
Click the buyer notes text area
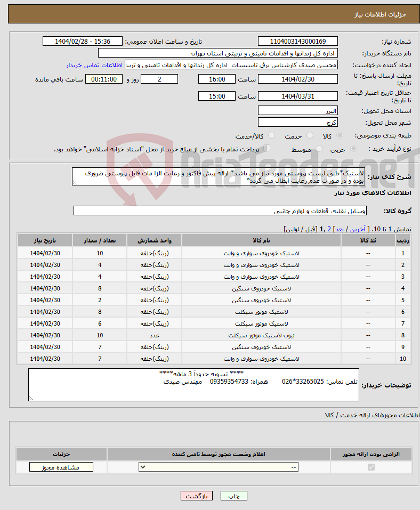[193, 385]
